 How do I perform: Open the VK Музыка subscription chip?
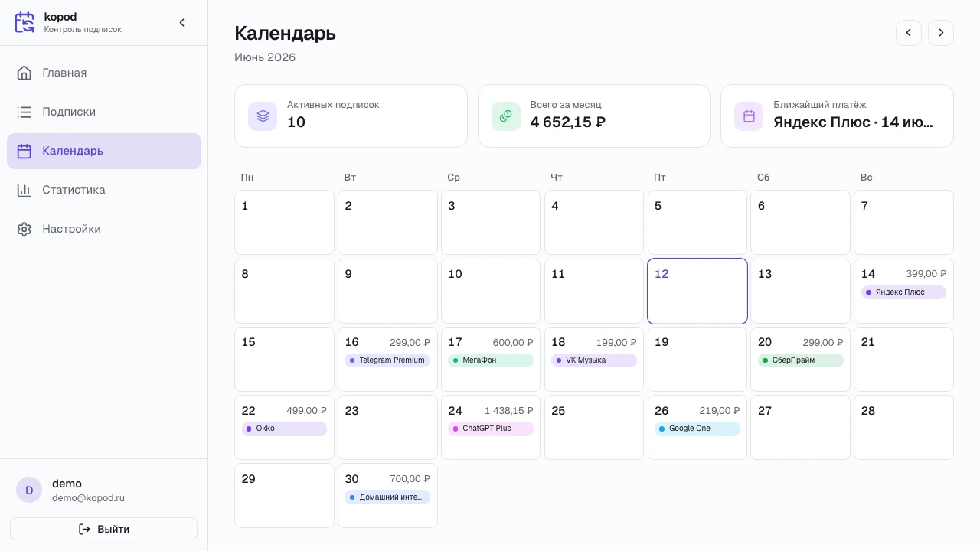pos(594,360)
